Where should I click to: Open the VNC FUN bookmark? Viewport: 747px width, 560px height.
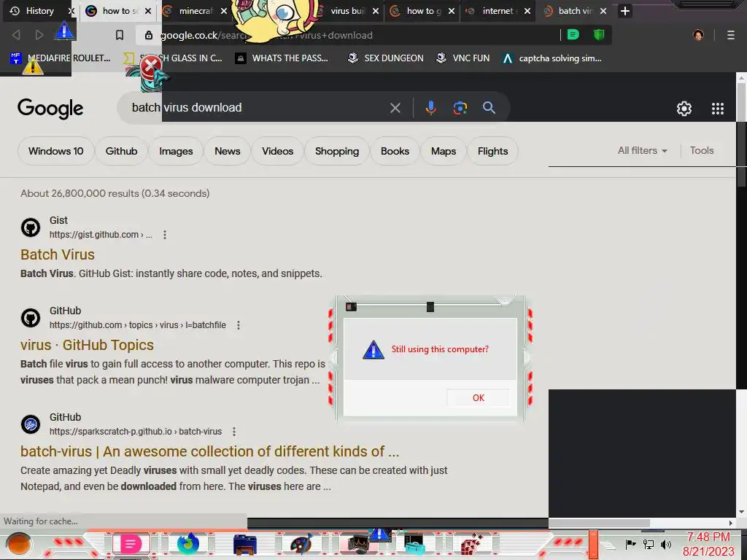pyautogui.click(x=463, y=58)
